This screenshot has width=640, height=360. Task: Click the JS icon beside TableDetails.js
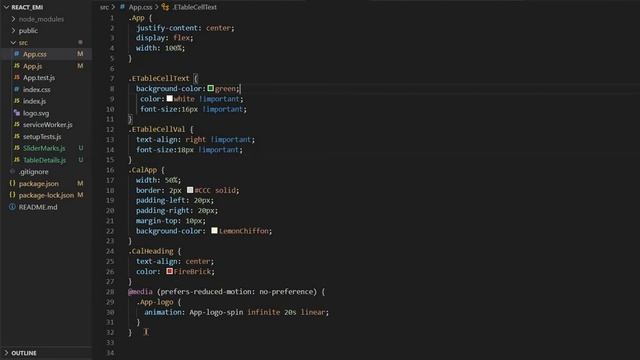coord(17,160)
